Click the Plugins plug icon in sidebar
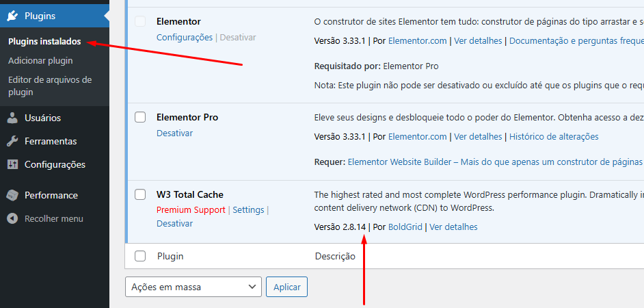Image resolution: width=644 pixels, height=308 pixels. click(12, 16)
